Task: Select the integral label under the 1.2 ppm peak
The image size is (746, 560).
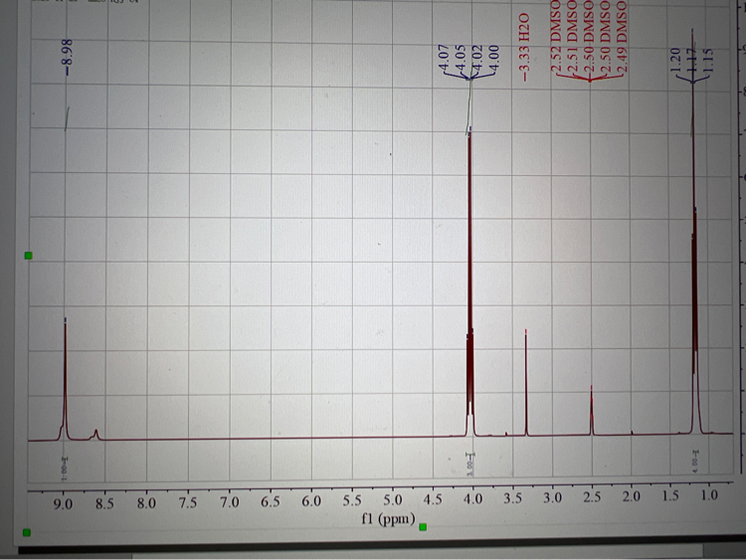Action: (x=693, y=464)
